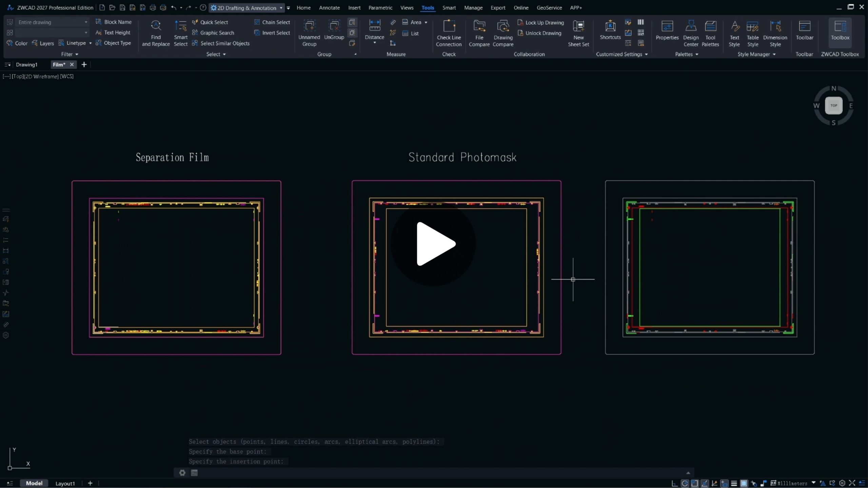868x488 pixels.
Task: Toggle ortho mode in status bar
Action: click(675, 483)
